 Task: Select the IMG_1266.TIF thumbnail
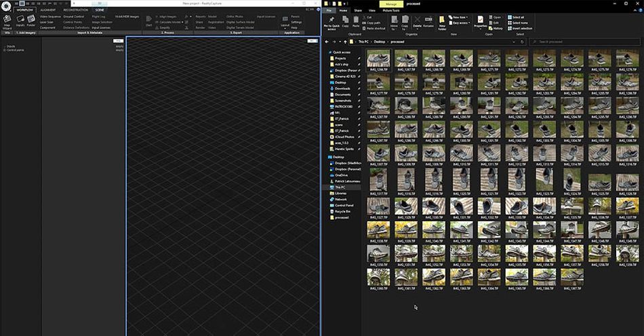[378, 60]
